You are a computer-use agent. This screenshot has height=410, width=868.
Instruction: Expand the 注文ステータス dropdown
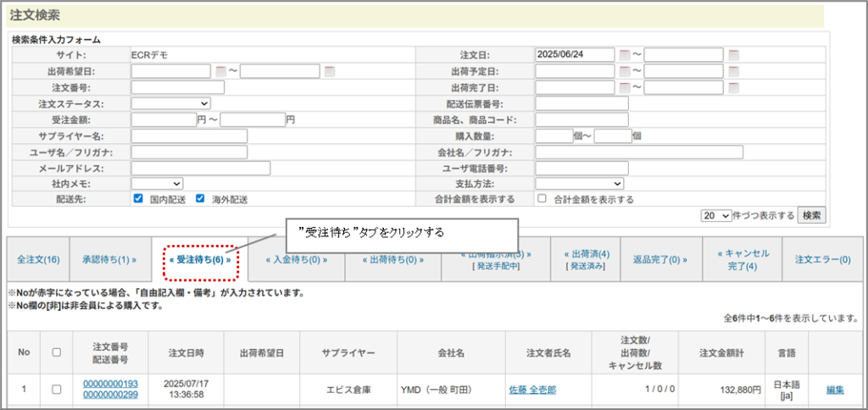click(x=170, y=103)
